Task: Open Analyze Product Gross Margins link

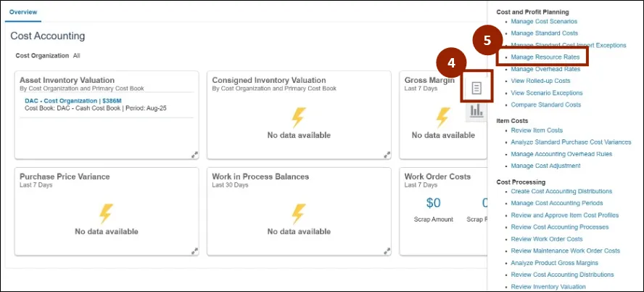Action: (x=555, y=262)
